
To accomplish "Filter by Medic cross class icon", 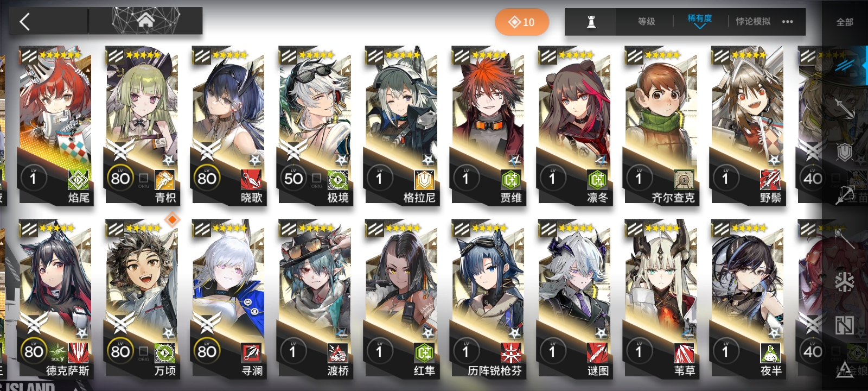I will 844,281.
